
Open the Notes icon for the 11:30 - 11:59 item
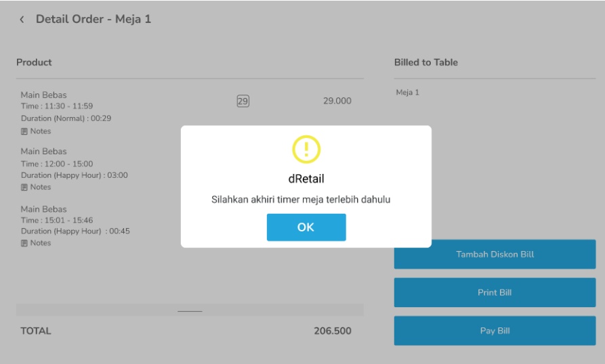click(x=24, y=131)
